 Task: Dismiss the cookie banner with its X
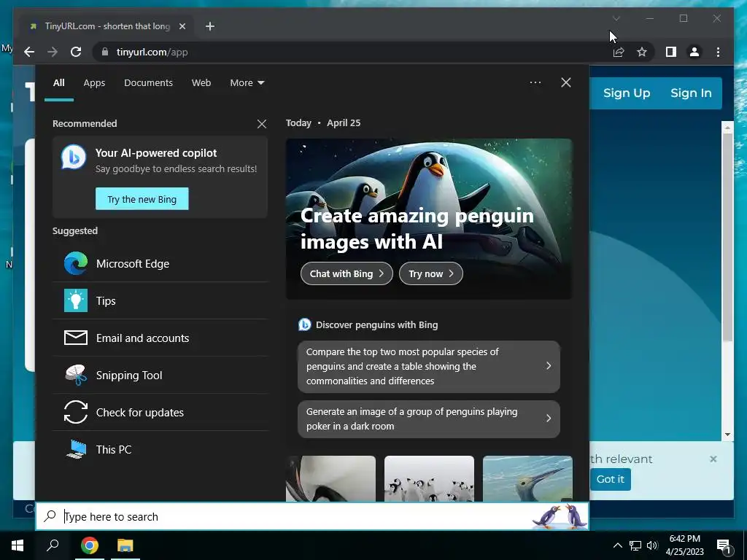[713, 459]
